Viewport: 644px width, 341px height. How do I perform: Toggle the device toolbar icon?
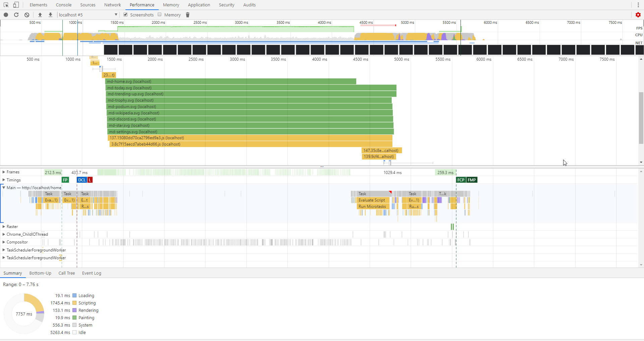(x=16, y=5)
